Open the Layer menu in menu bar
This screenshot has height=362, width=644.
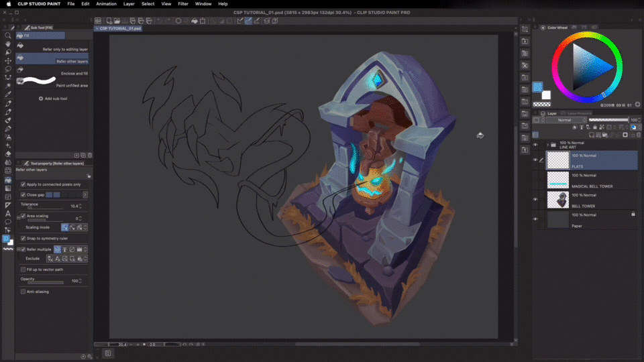[129, 4]
